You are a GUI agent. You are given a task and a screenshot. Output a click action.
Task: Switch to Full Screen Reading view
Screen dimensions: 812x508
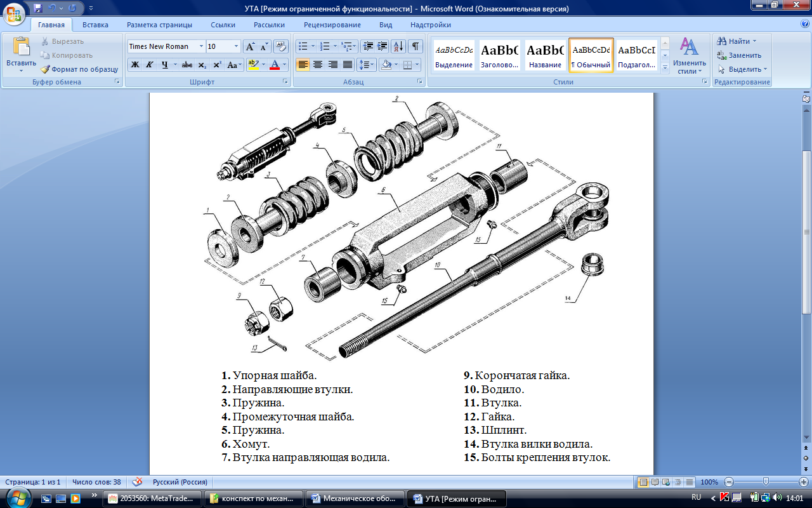[x=655, y=482]
